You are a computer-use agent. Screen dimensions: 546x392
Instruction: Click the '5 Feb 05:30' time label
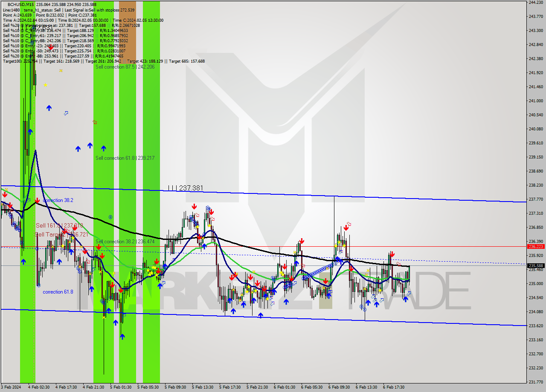tap(148, 387)
